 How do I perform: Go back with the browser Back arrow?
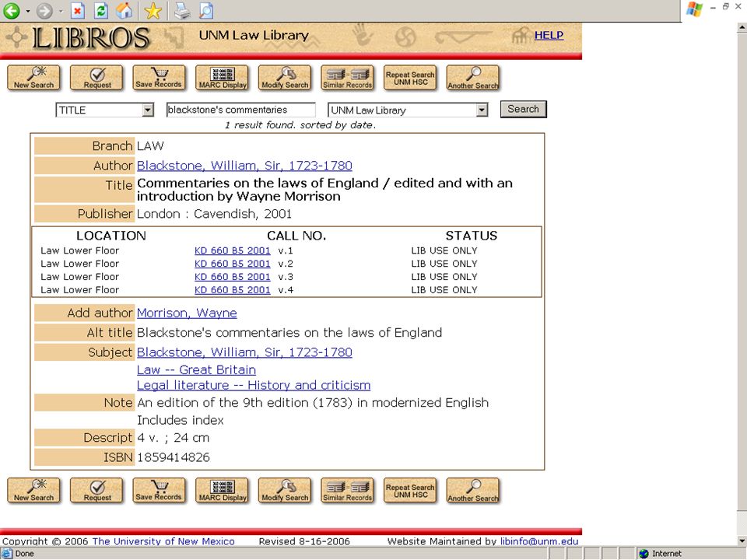click(11, 10)
